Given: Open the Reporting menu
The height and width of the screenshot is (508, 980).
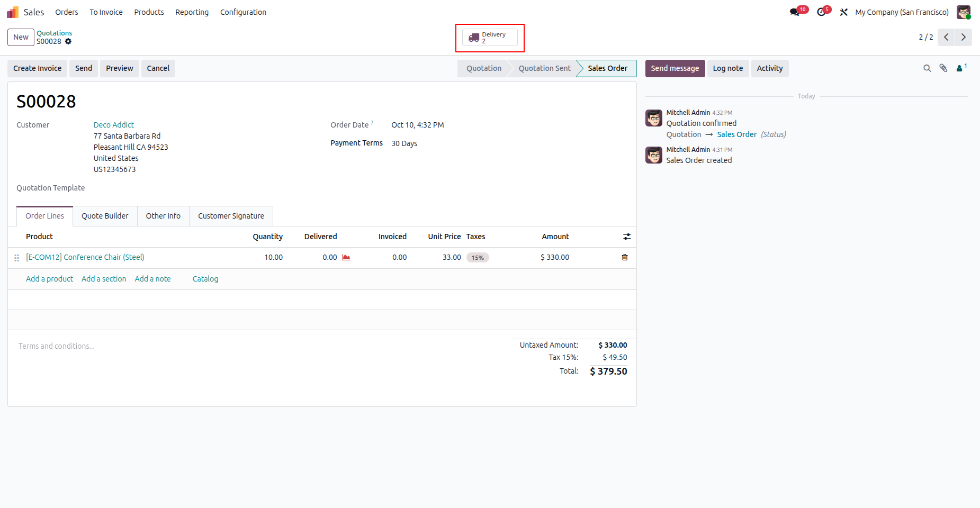Looking at the screenshot, I should [x=192, y=12].
